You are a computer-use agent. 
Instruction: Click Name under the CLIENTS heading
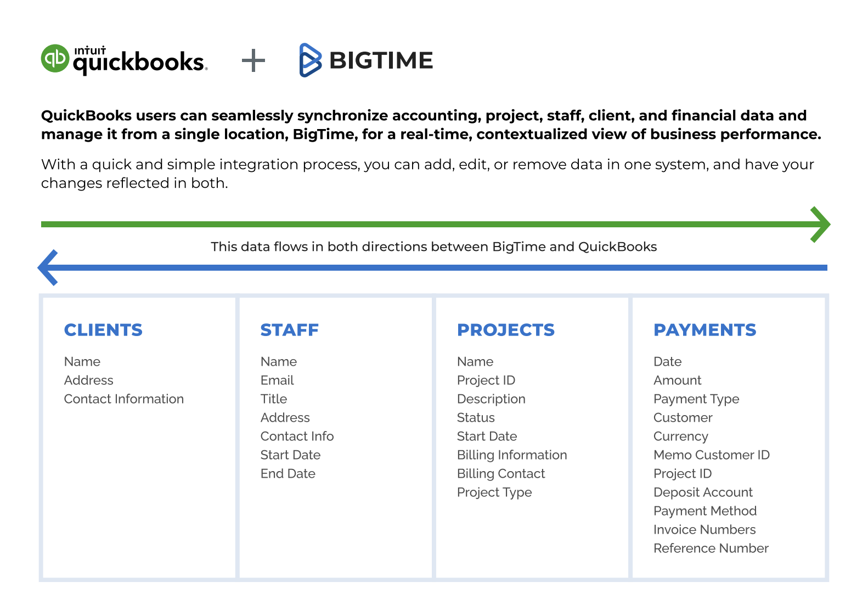(x=82, y=362)
